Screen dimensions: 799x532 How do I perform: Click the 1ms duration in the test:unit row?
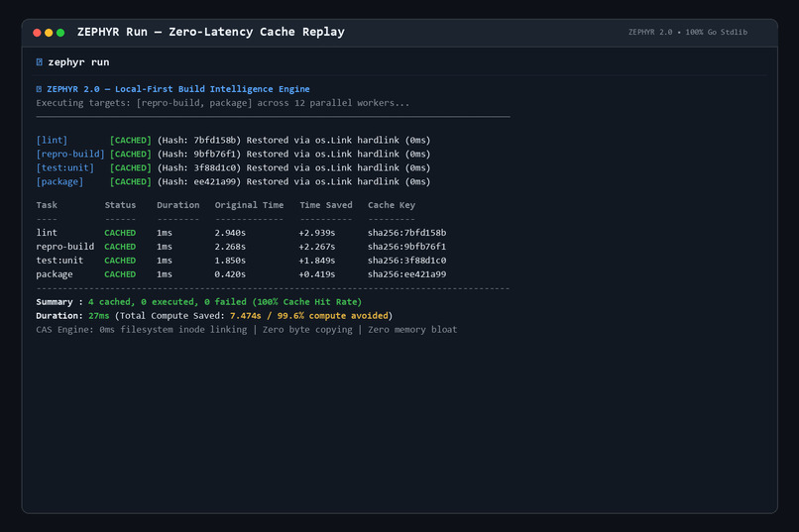click(165, 261)
